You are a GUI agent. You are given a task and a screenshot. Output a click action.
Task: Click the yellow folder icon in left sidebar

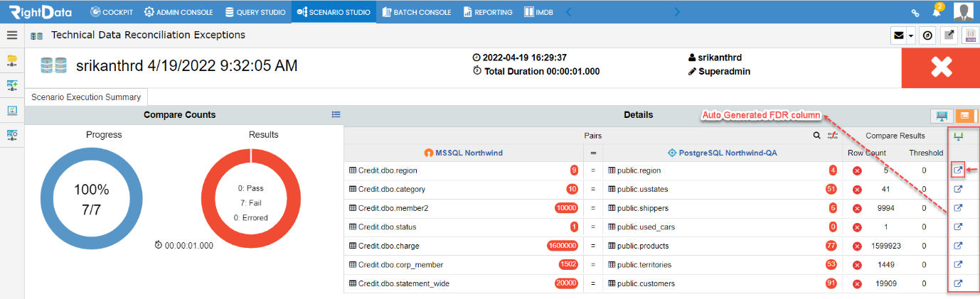12,60
